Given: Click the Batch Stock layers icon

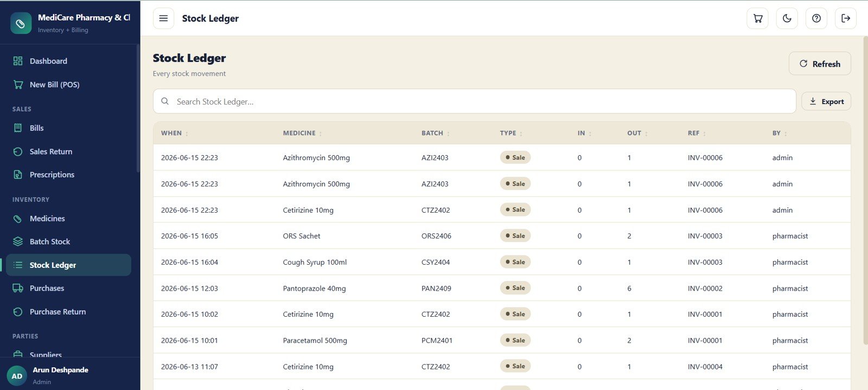Looking at the screenshot, I should (x=18, y=241).
